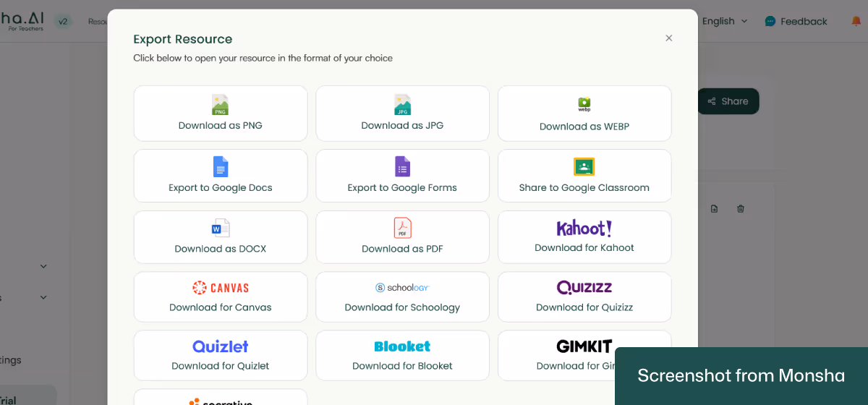Click the Feedback chat icon
The image size is (868, 405).
coord(770,22)
